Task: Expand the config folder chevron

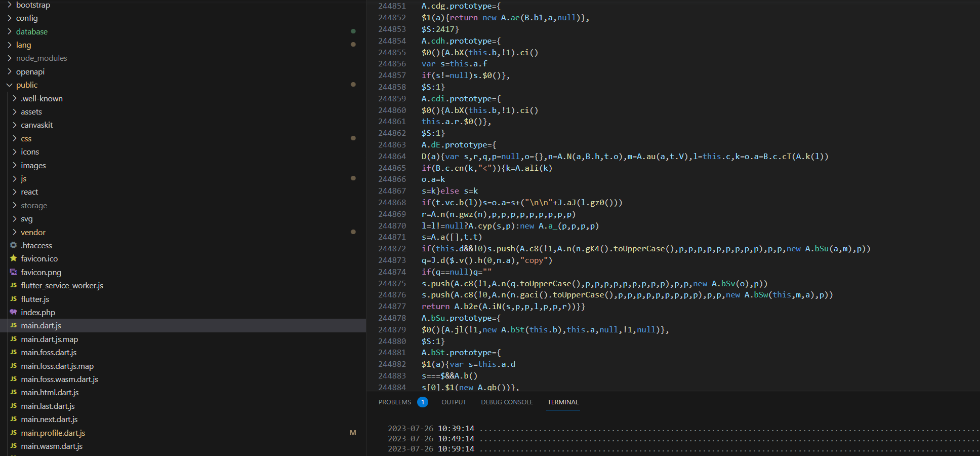Action: (10, 18)
